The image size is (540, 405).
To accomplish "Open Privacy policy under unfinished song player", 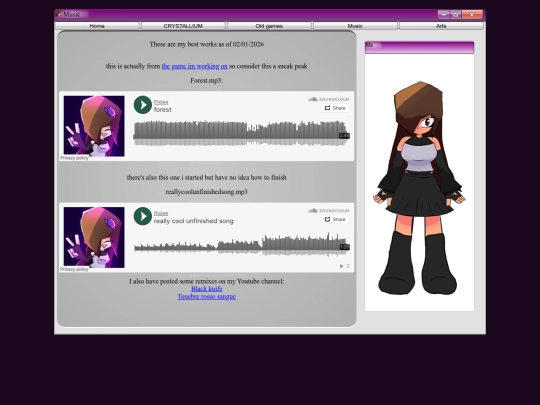I will 74,269.
